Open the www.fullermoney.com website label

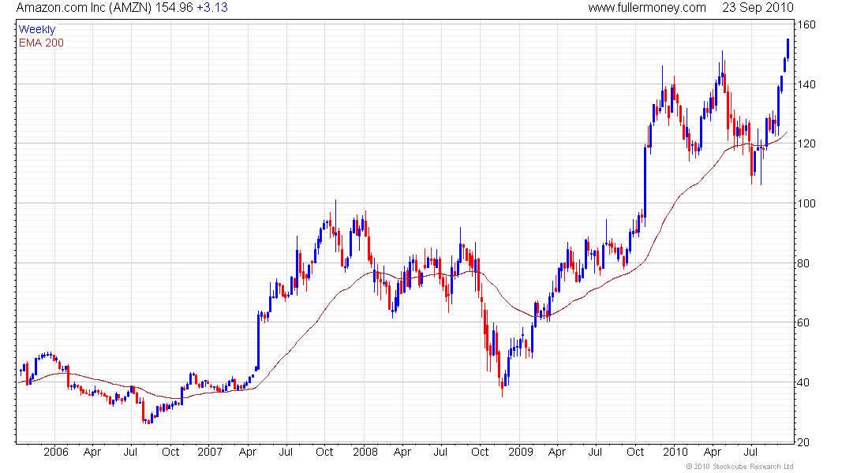tap(646, 8)
